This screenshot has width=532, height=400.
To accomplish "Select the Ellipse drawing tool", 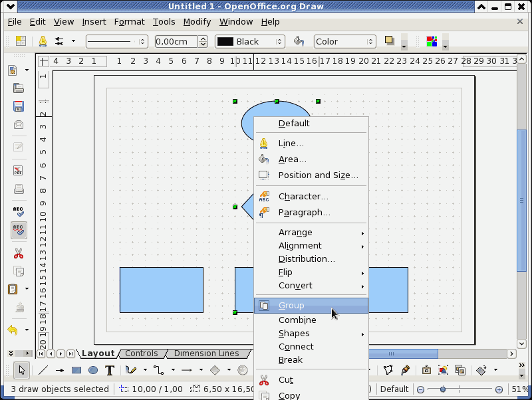I will [93, 370].
